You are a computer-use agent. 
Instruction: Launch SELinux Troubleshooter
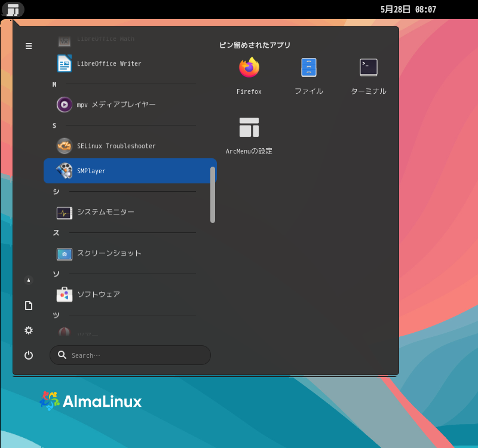[x=130, y=146]
